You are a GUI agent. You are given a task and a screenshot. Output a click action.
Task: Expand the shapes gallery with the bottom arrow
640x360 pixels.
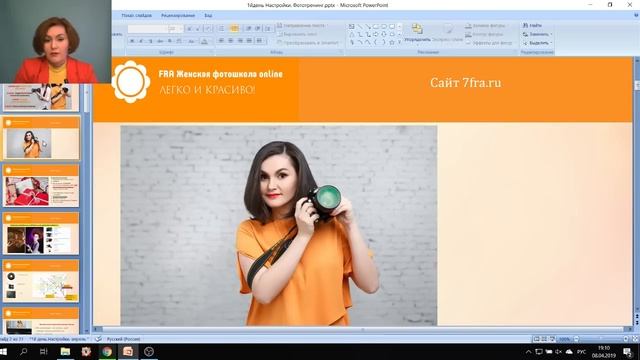tap(400, 42)
